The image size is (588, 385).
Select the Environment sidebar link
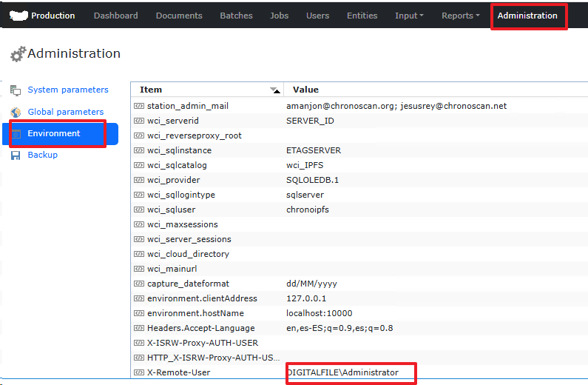54,134
